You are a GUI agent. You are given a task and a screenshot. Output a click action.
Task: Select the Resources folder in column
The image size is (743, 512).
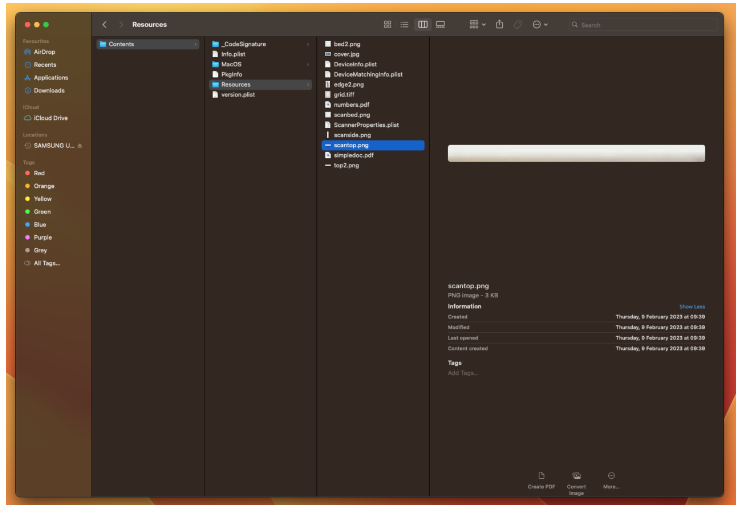(x=260, y=85)
